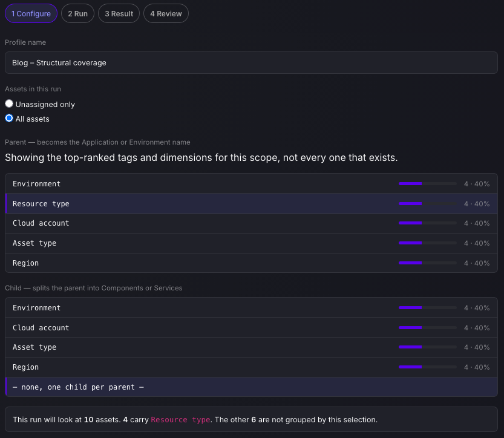Pick Cloud account as Parent dimension
Image resolution: width=504 pixels, height=438 pixels.
point(251,223)
